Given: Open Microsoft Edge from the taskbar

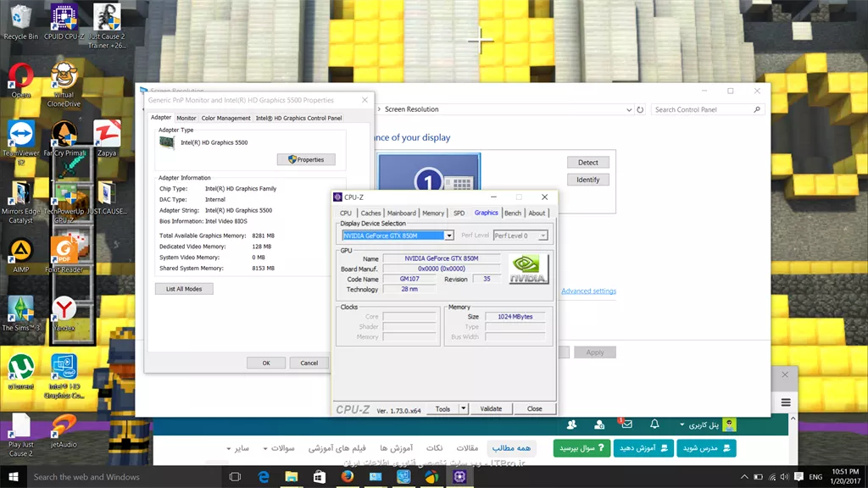Looking at the screenshot, I should click(264, 476).
